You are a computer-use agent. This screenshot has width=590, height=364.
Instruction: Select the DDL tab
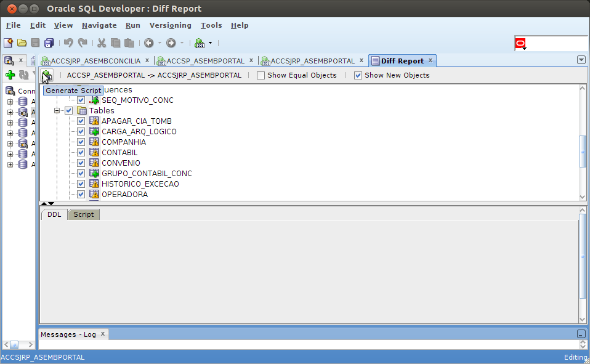point(54,214)
